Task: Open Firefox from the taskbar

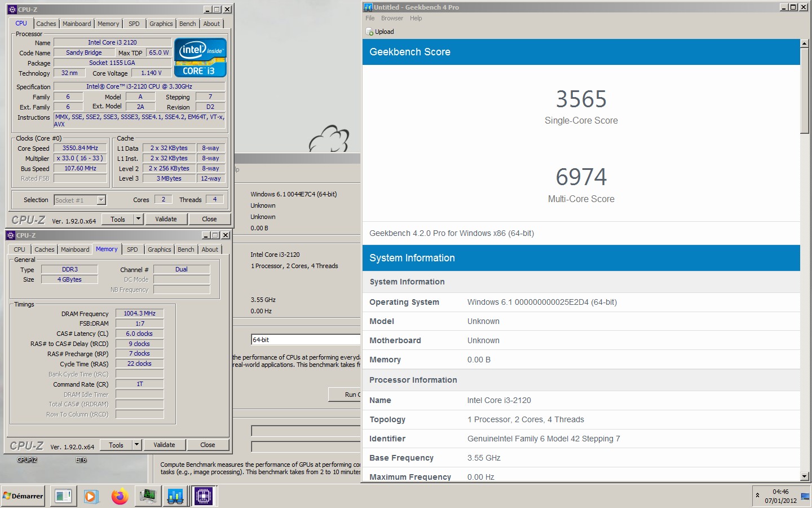Action: [119, 496]
